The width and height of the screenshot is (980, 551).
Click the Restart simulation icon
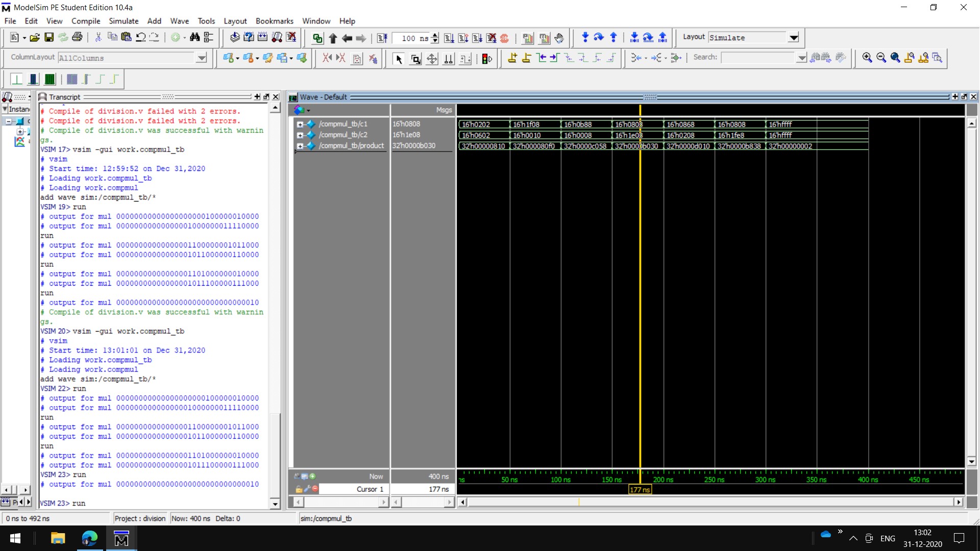click(x=382, y=38)
